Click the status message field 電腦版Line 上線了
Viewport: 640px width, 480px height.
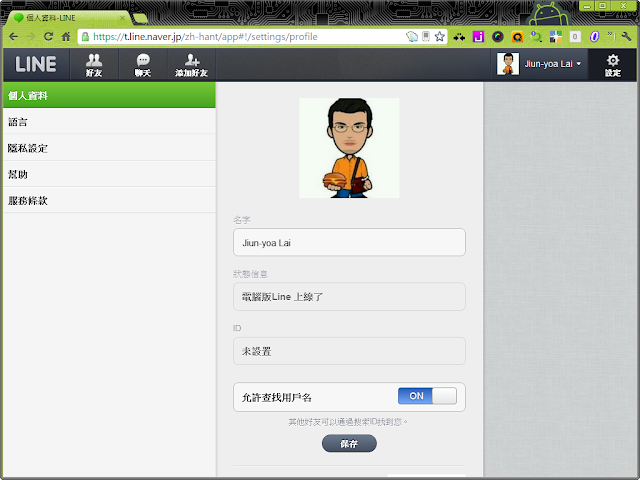click(x=349, y=297)
